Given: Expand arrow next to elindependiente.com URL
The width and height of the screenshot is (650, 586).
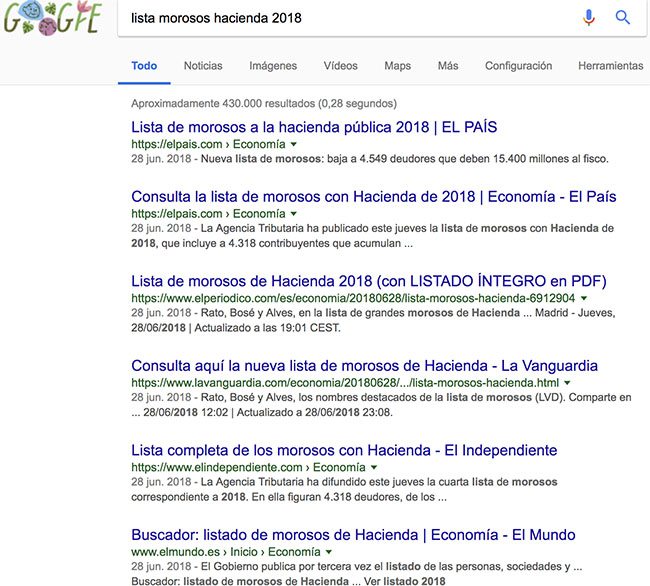Looking at the screenshot, I should pyautogui.click(x=374, y=467).
